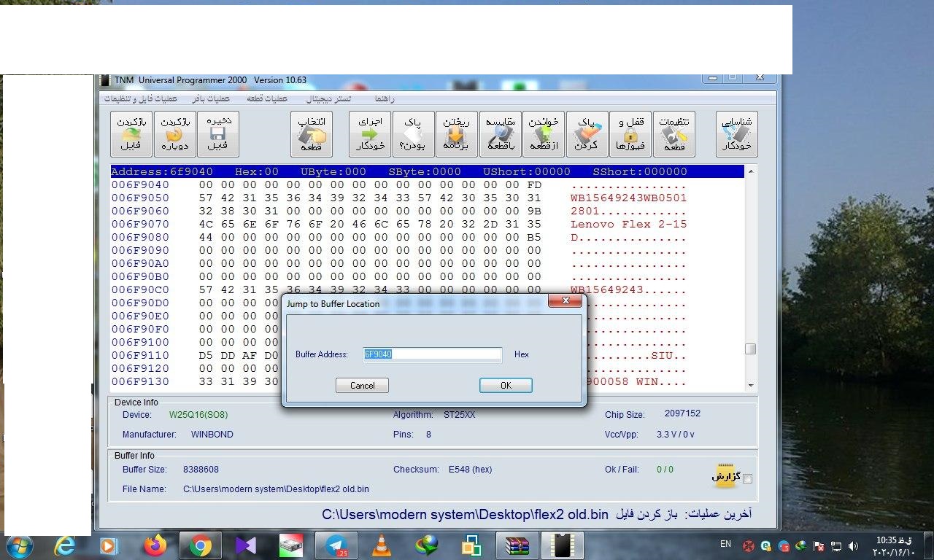Close the Jump to Buffer Location dialog
Screen dimensions: 934x560
click(x=565, y=300)
